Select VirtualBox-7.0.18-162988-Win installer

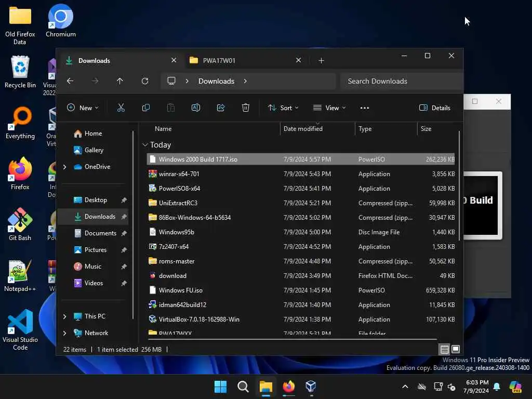301,320
